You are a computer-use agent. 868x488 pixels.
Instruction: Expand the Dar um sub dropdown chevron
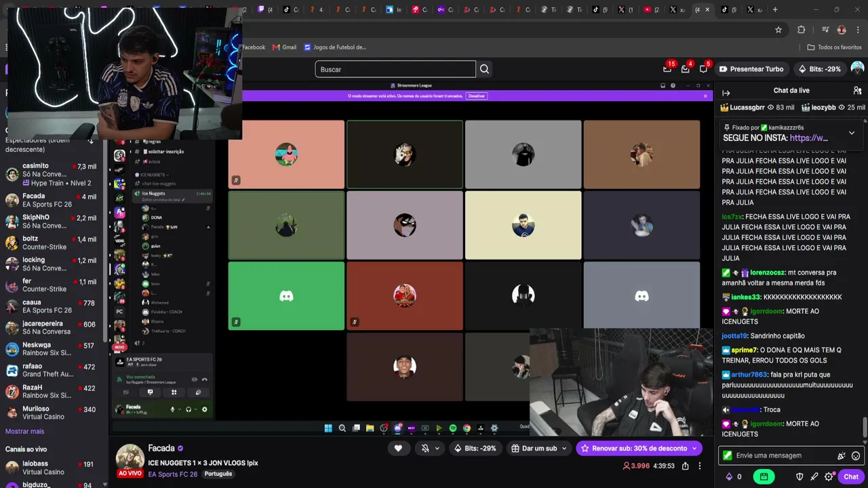[564, 448]
